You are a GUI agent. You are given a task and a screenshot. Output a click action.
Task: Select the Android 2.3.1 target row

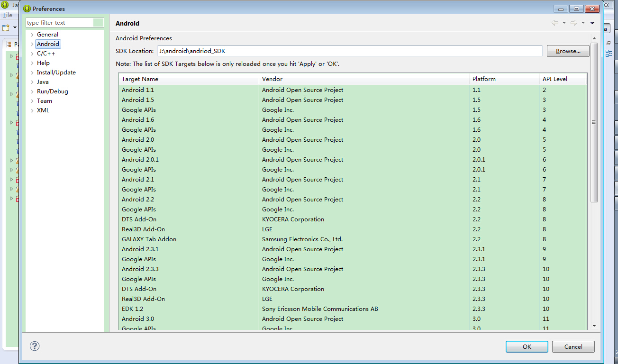(353, 249)
